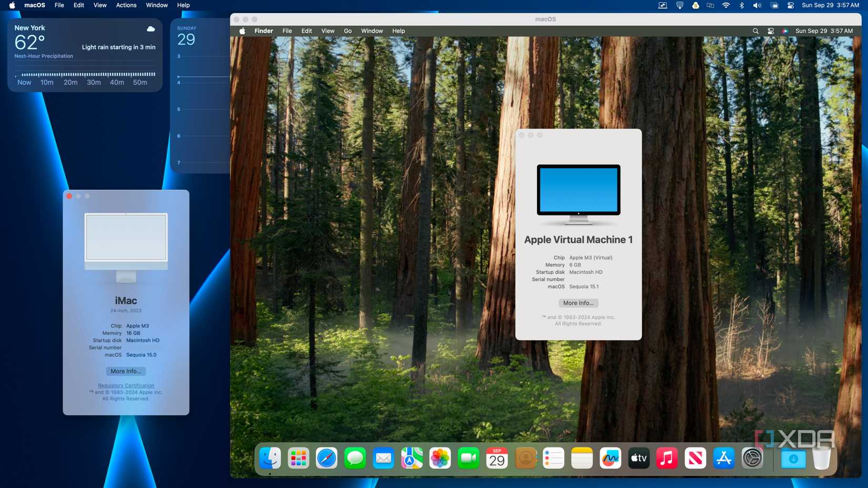Open the Trash from the Dock
This screenshot has height=488, width=868.
tap(822, 458)
